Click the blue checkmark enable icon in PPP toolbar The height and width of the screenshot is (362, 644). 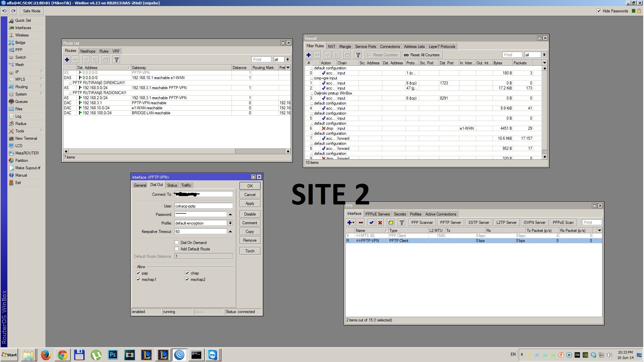point(371,223)
